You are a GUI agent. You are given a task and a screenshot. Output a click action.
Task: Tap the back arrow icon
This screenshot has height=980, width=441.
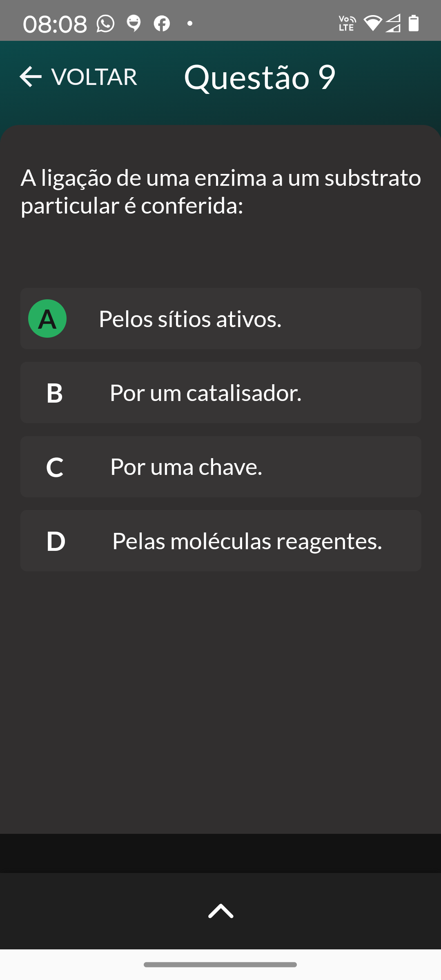click(31, 77)
